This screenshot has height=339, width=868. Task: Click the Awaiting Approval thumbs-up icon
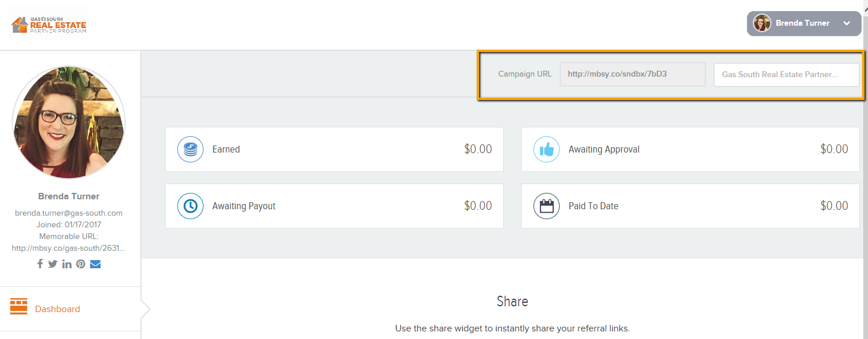(x=546, y=149)
